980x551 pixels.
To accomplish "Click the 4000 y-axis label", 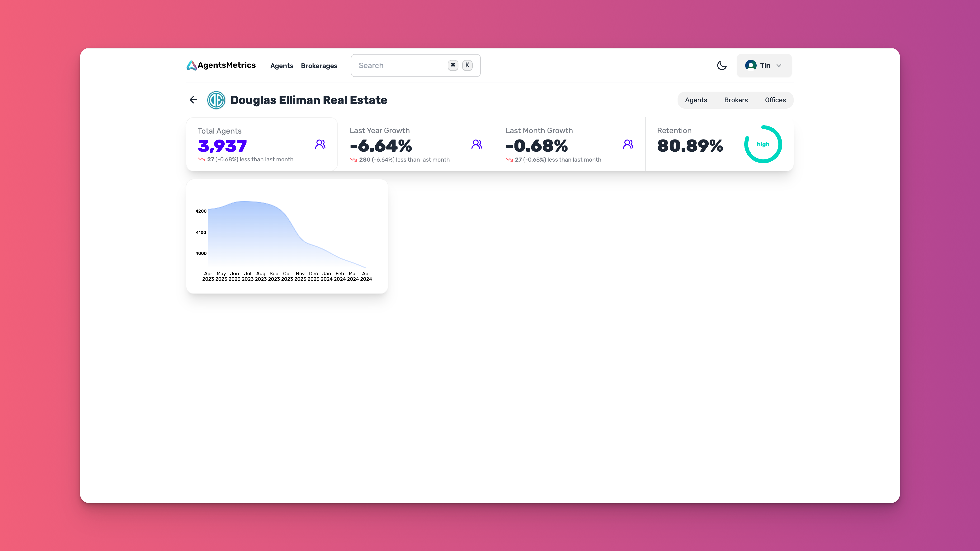I will [x=201, y=253].
